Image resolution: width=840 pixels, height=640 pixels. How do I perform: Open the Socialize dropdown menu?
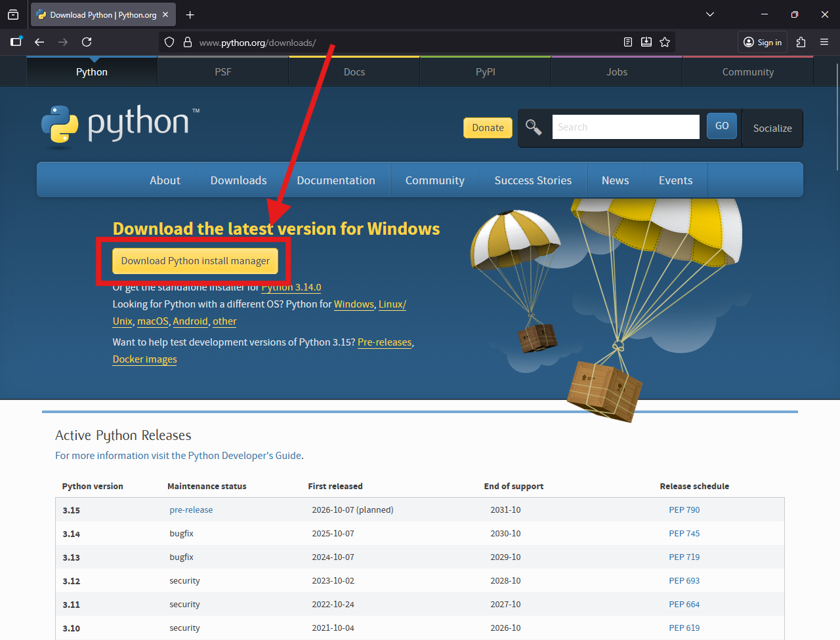click(772, 129)
